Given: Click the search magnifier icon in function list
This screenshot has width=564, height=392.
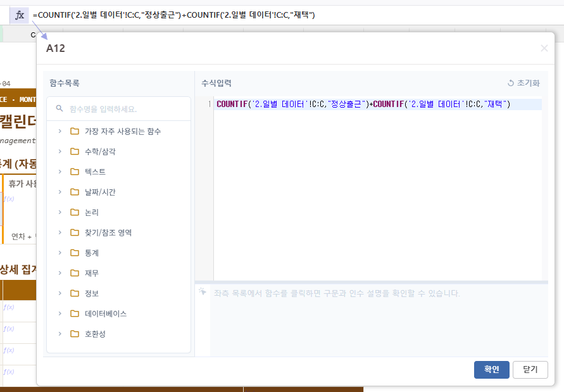Looking at the screenshot, I should tap(60, 108).
